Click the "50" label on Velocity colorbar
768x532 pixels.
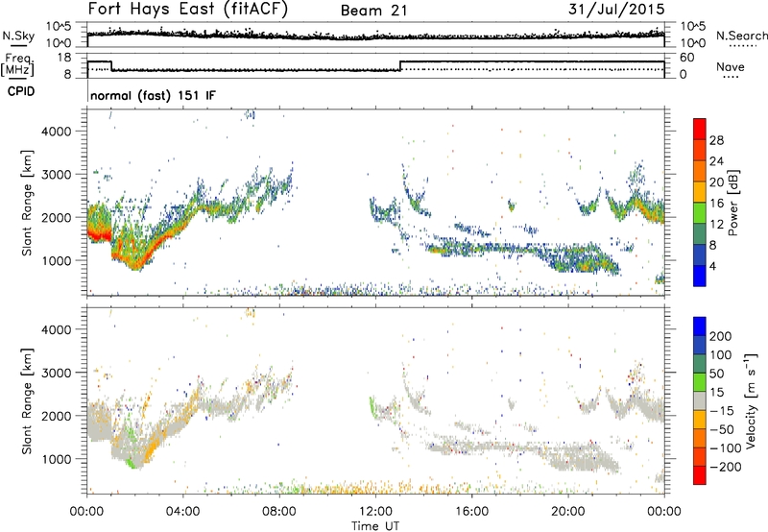tap(716, 374)
